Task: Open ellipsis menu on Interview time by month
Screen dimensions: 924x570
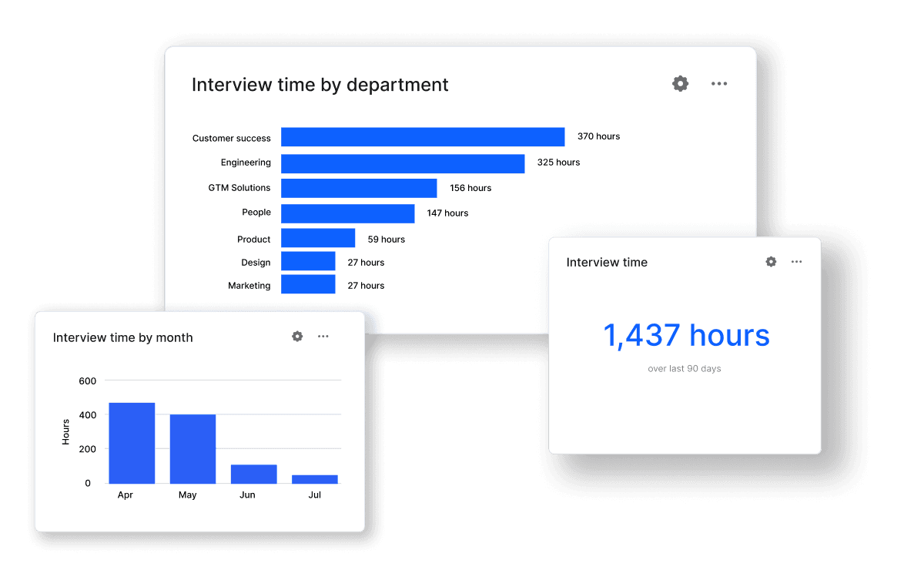Action: pos(323,337)
